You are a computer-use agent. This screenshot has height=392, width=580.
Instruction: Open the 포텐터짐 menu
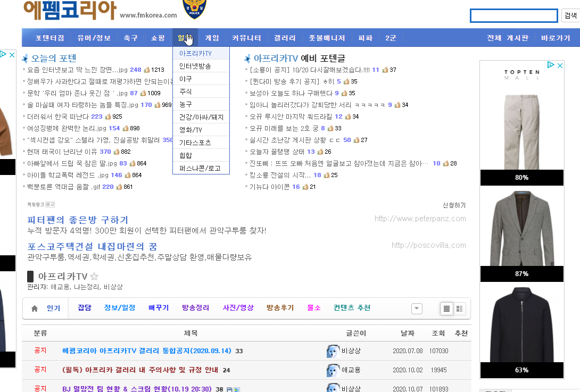point(50,38)
